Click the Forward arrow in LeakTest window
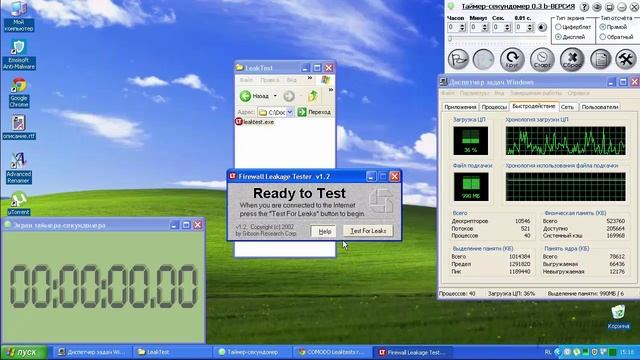 click(x=289, y=96)
